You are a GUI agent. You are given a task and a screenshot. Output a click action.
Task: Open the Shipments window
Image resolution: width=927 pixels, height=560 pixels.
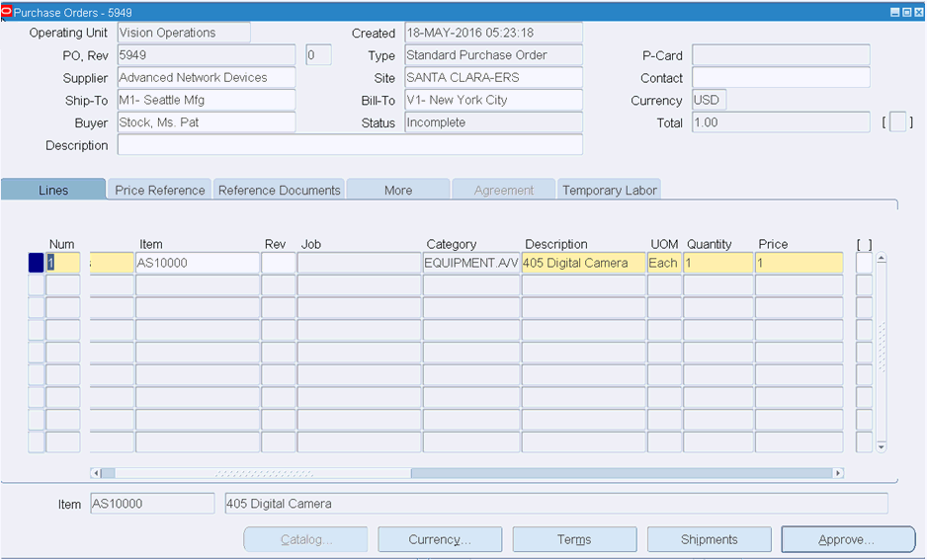[709, 539]
